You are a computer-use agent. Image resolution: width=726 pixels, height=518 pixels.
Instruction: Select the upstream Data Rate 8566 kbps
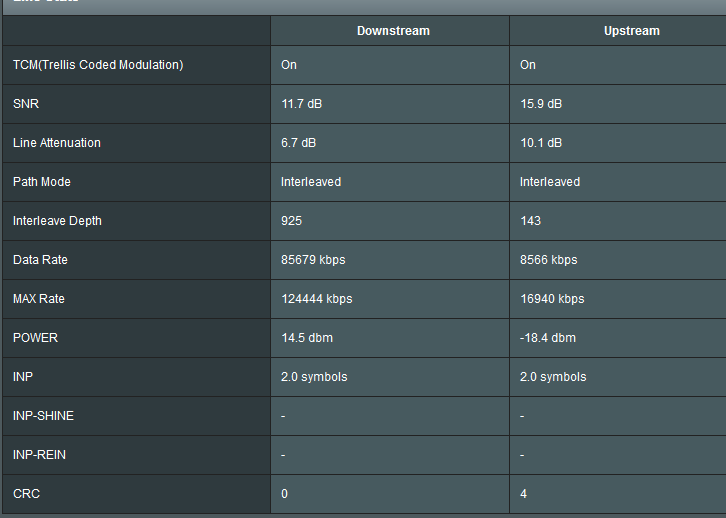click(x=548, y=260)
